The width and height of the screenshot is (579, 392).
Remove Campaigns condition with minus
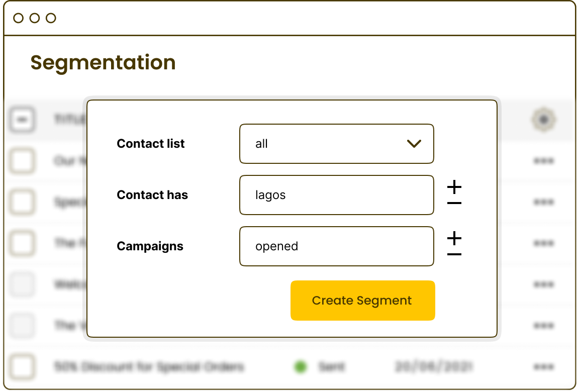[x=454, y=254]
